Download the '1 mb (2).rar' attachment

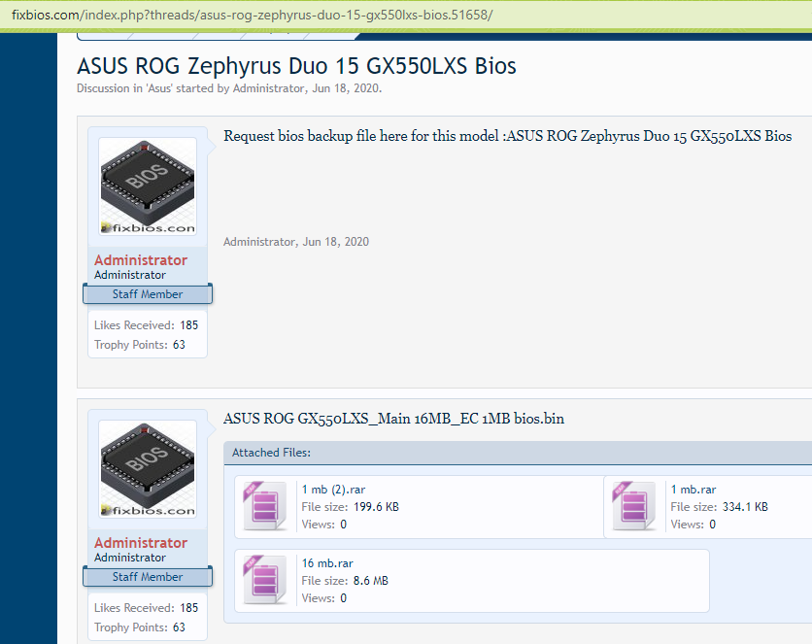[333, 490]
